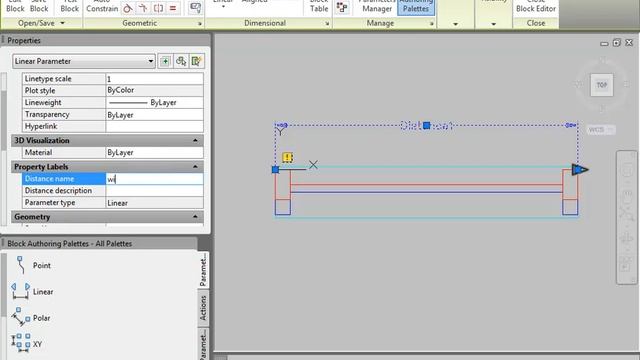Click the Distance name input field
The image size is (640, 360).
click(154, 179)
